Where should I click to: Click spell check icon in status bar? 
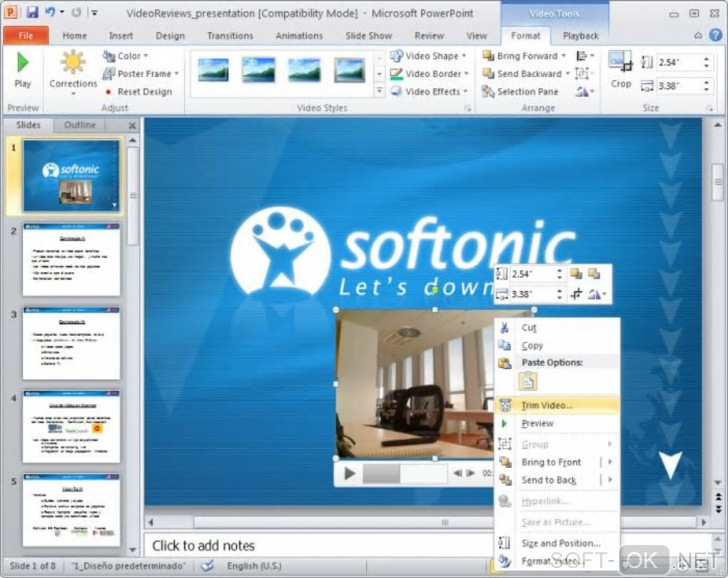click(x=206, y=566)
